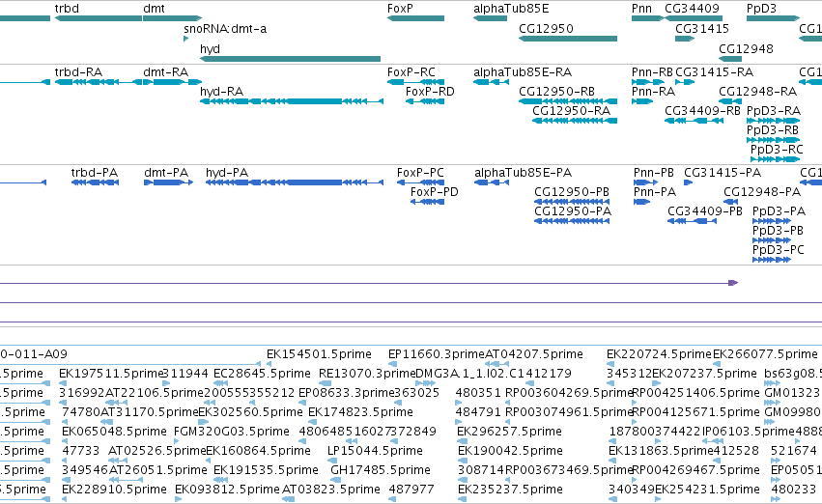
Task: Select EST AT04207.5prime
Action: (533, 354)
